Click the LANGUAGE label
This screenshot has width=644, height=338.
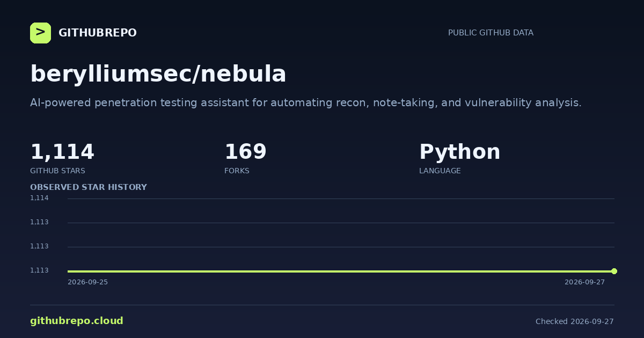[x=440, y=171]
